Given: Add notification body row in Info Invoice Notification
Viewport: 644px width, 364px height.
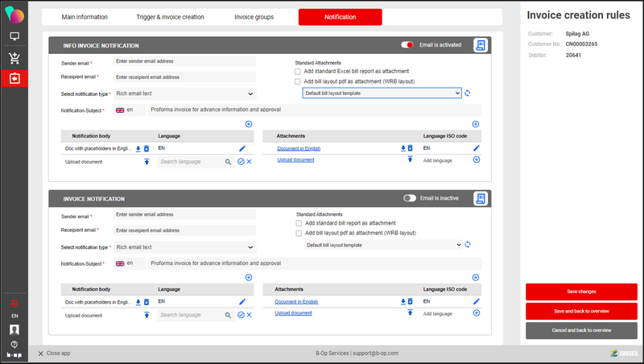Looking at the screenshot, I should (x=249, y=124).
